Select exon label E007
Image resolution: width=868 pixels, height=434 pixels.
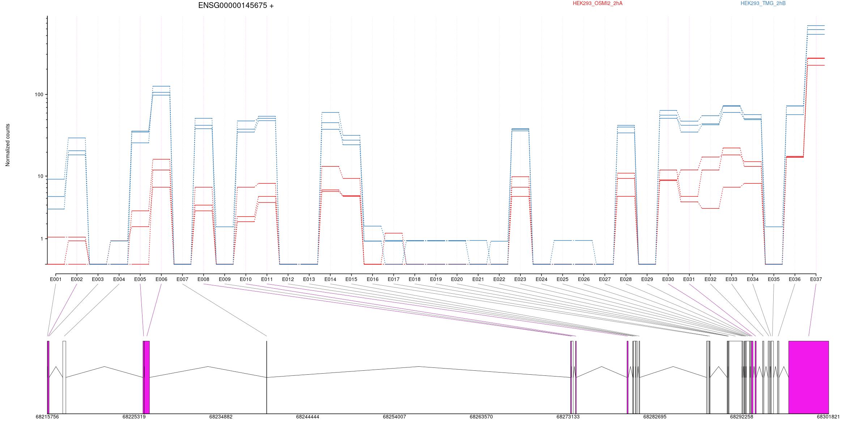coord(182,279)
